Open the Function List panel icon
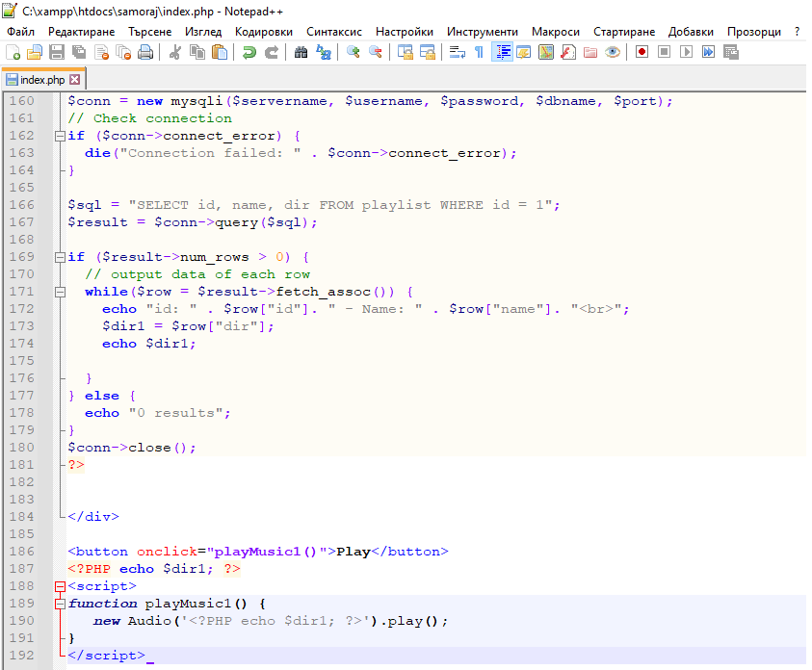Image resolution: width=812 pixels, height=670 pixels. point(568,52)
